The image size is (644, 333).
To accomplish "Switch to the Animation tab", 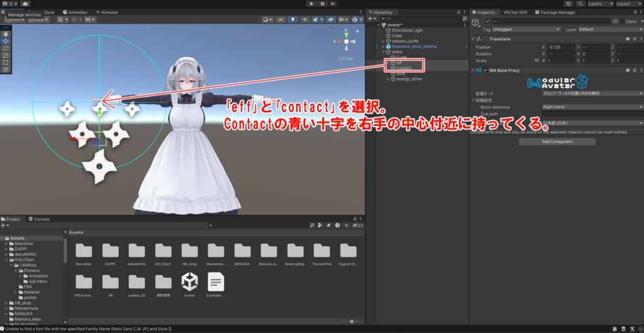I will (75, 13).
